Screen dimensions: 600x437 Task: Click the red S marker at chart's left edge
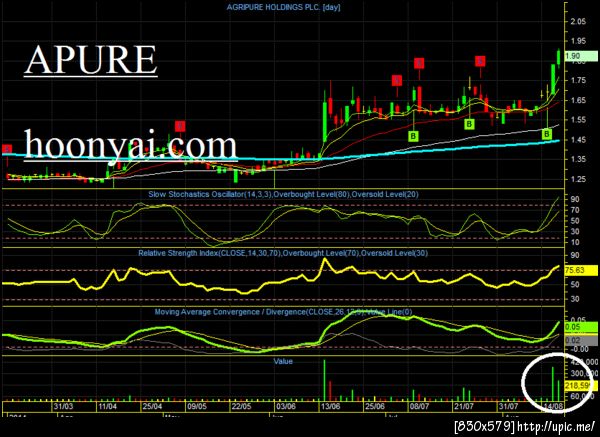point(7,149)
